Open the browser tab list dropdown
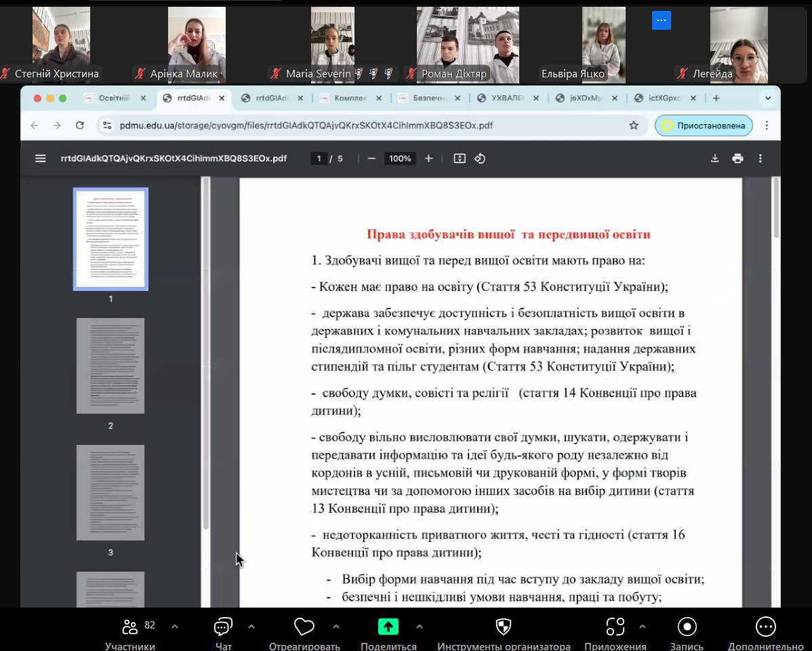Image resolution: width=812 pixels, height=651 pixels. point(768,98)
